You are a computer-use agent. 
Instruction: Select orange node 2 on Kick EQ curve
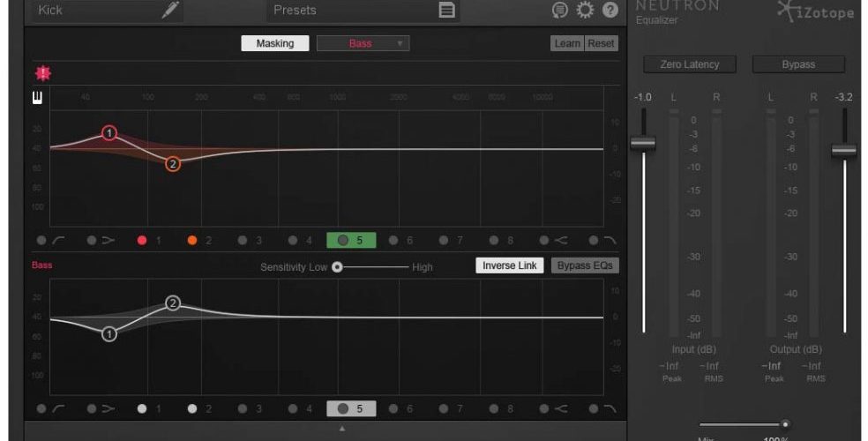[x=173, y=164]
